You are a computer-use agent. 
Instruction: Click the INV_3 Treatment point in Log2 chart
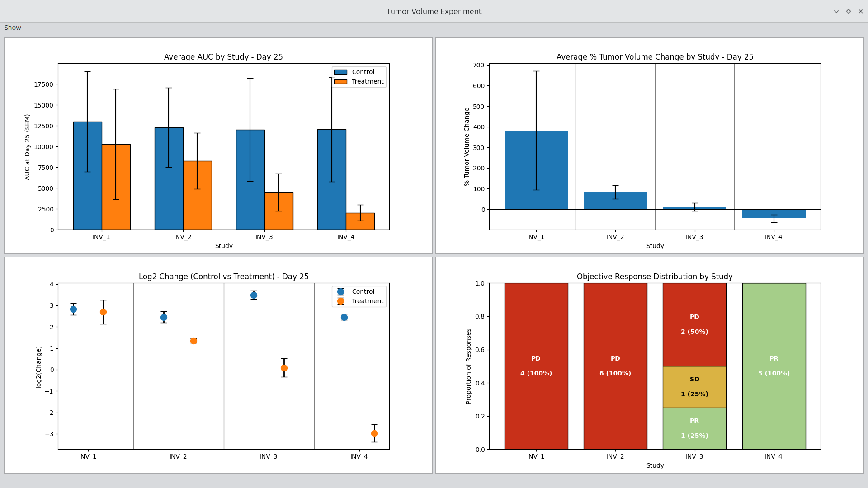point(284,368)
